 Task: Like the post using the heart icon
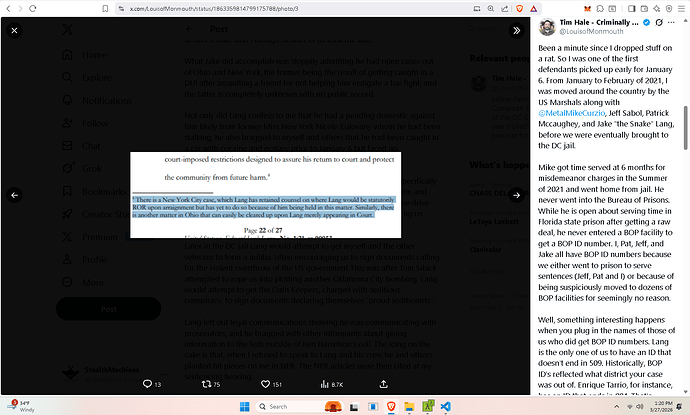(x=267, y=383)
